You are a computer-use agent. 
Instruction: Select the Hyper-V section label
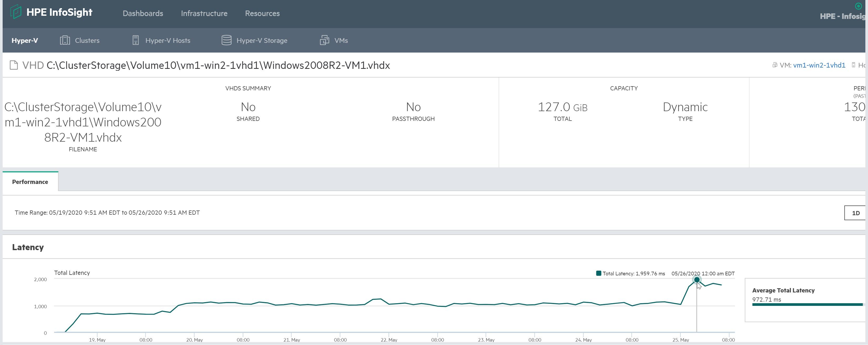point(25,40)
